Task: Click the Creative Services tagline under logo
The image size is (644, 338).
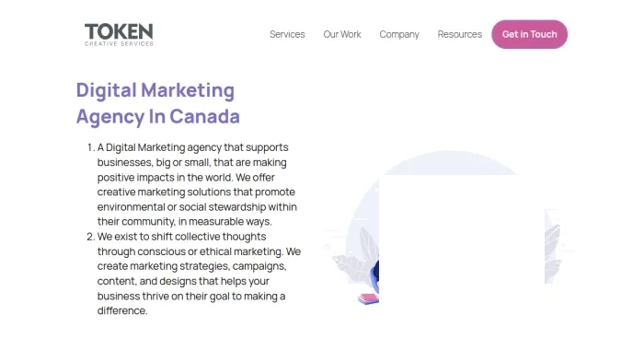Action: (x=119, y=43)
